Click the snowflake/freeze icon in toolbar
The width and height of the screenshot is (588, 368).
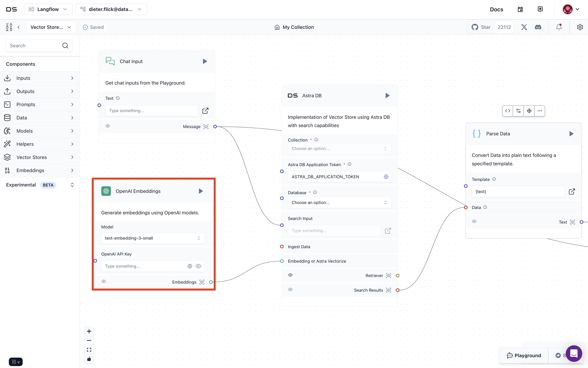click(529, 111)
